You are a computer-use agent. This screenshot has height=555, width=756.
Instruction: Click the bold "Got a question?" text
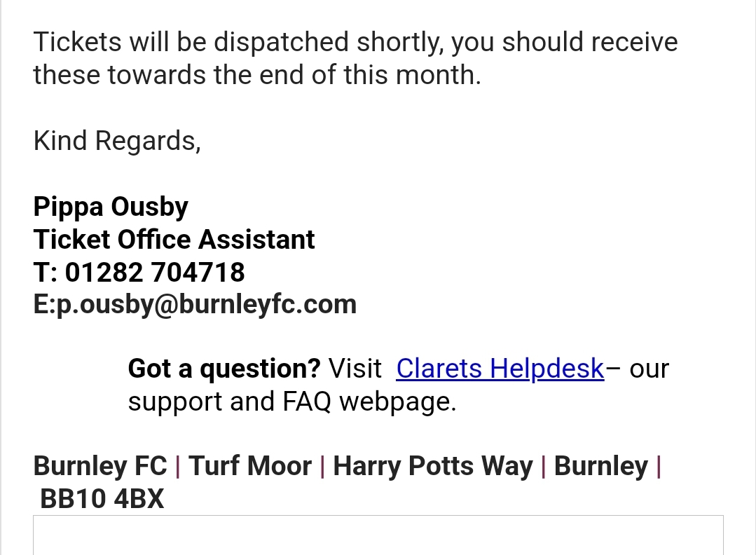click(x=224, y=368)
